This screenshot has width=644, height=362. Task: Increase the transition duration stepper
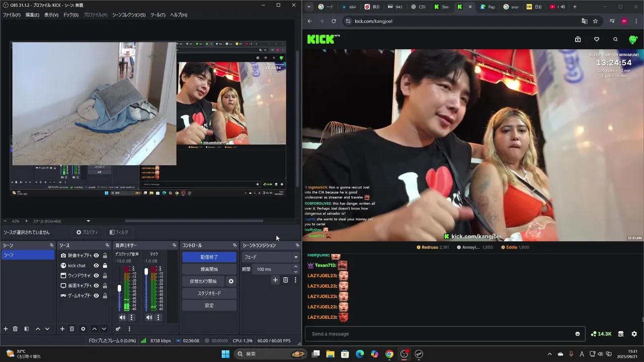296,267
